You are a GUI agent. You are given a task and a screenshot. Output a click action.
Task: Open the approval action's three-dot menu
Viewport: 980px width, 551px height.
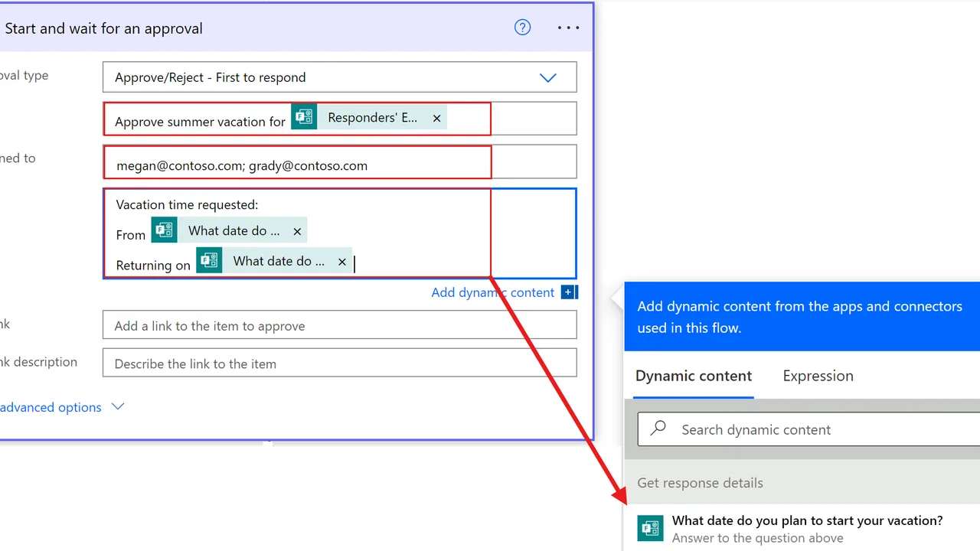point(568,28)
